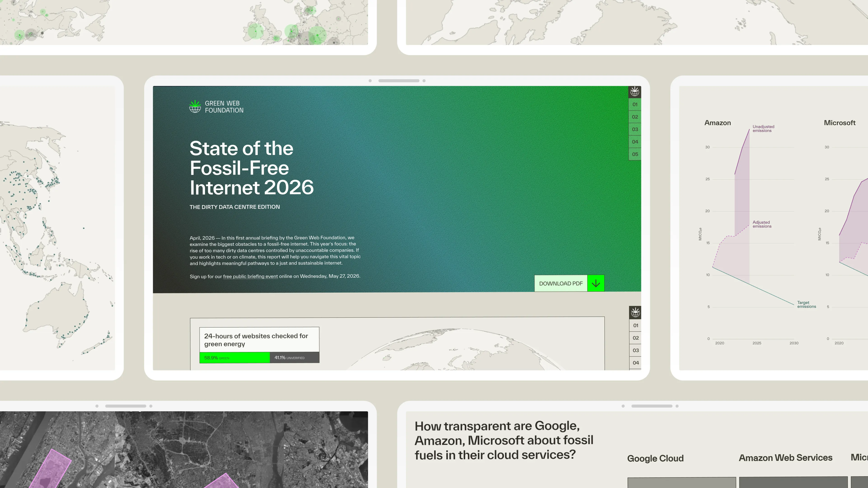
Task: Click the DOWNLOAD PDF button
Action: [569, 283]
